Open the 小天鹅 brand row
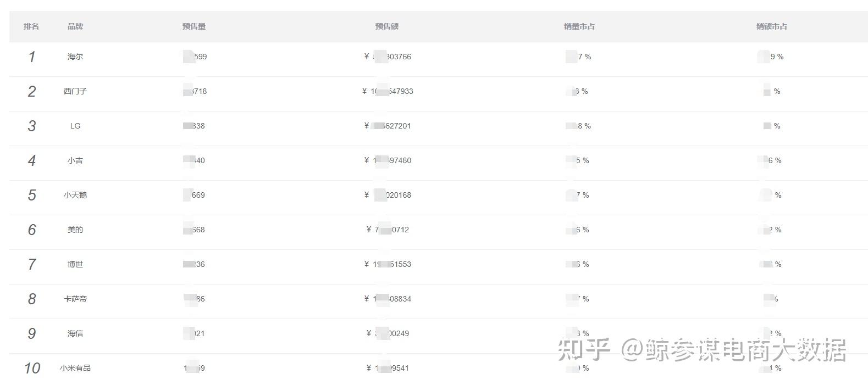868x385 pixels. click(75, 195)
